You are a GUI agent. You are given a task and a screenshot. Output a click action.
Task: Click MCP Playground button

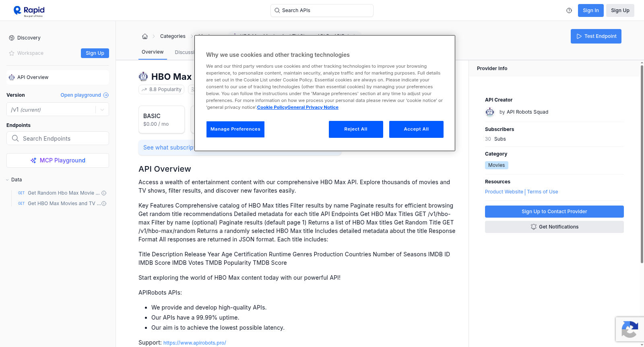tap(58, 160)
